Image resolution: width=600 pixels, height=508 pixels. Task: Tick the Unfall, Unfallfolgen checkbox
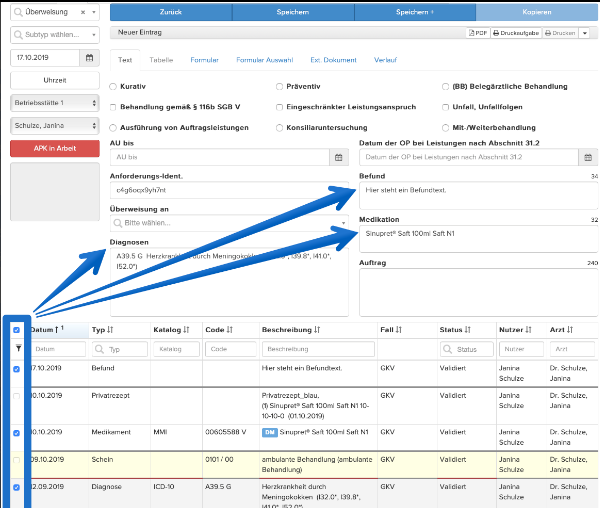(445, 107)
